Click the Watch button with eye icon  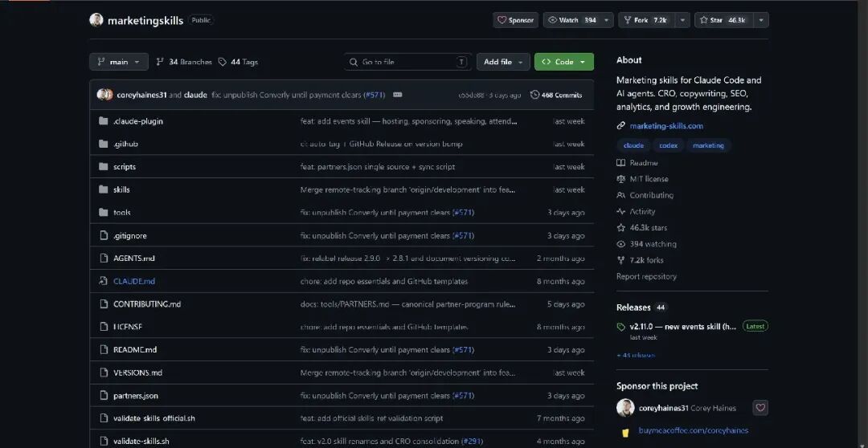572,20
